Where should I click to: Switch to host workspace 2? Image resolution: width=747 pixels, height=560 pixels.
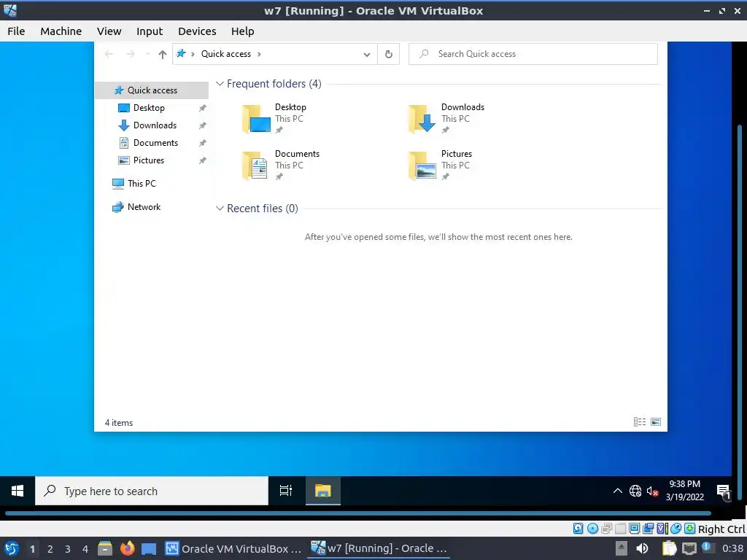tap(50, 549)
